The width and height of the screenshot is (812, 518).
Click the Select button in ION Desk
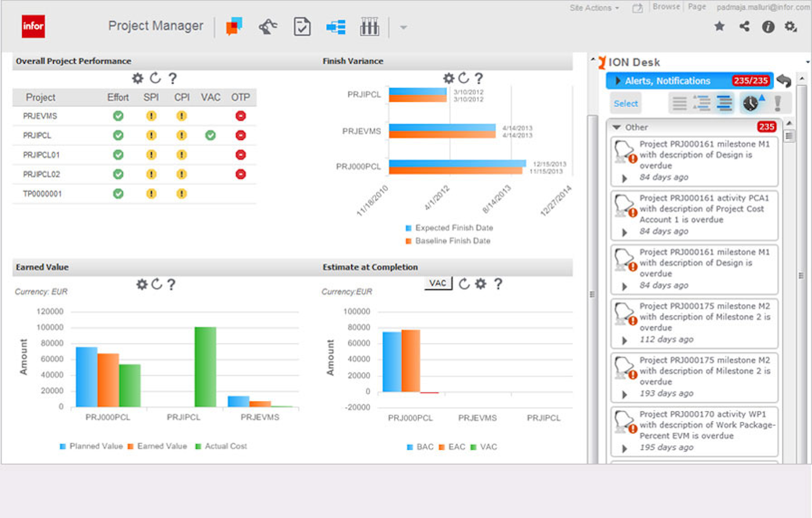625,103
